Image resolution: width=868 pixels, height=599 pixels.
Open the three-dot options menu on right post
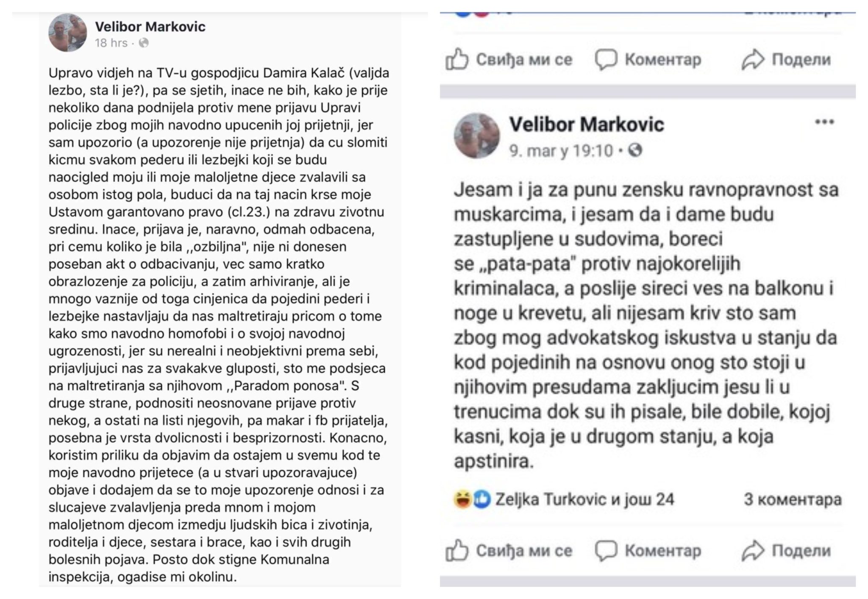point(824,122)
